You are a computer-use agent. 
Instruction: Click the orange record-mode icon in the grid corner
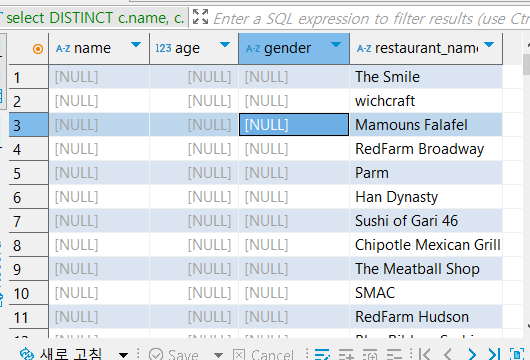point(38,49)
